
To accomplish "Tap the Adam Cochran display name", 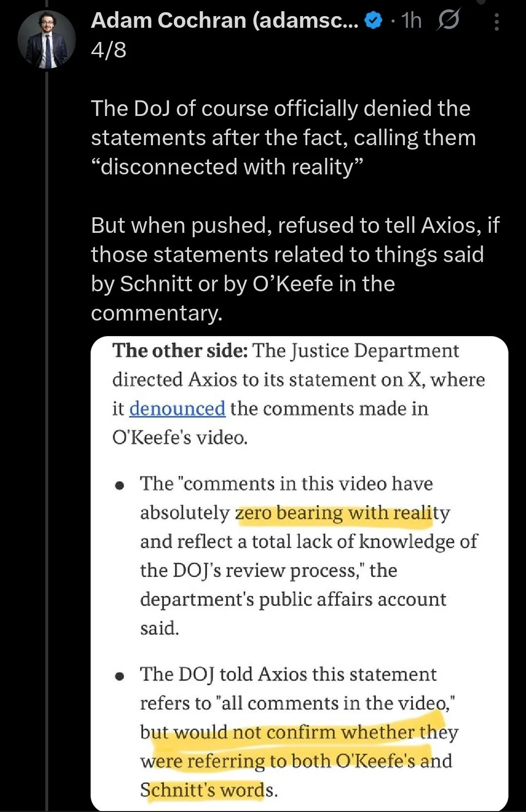I will 225,20.
